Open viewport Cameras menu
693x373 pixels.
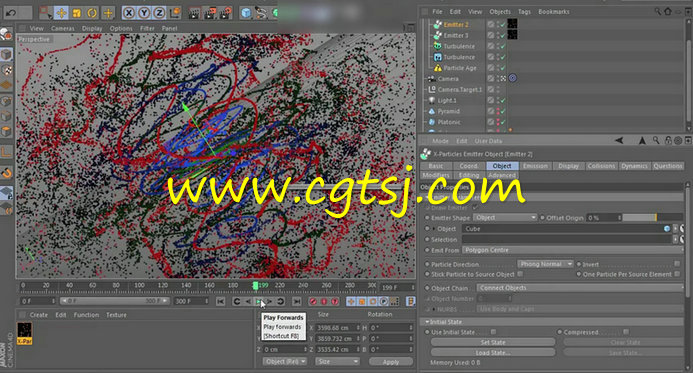coord(62,28)
